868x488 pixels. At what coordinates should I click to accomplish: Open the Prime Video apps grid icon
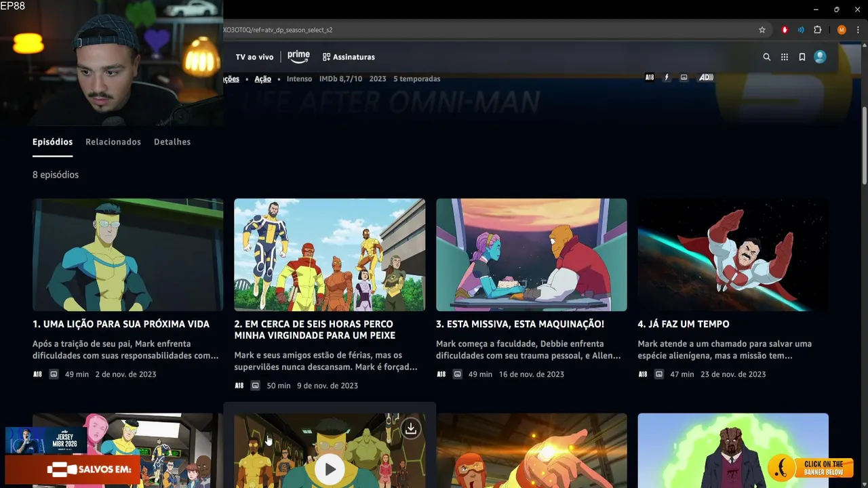(785, 57)
